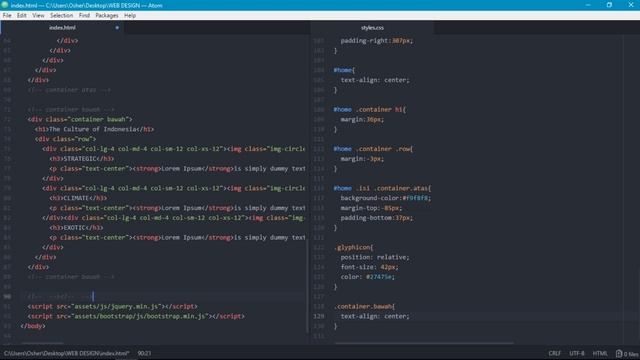Click the 'The Culture of Indonesia' h1 line
Viewport: 640px width, 360px height.
tap(94, 129)
